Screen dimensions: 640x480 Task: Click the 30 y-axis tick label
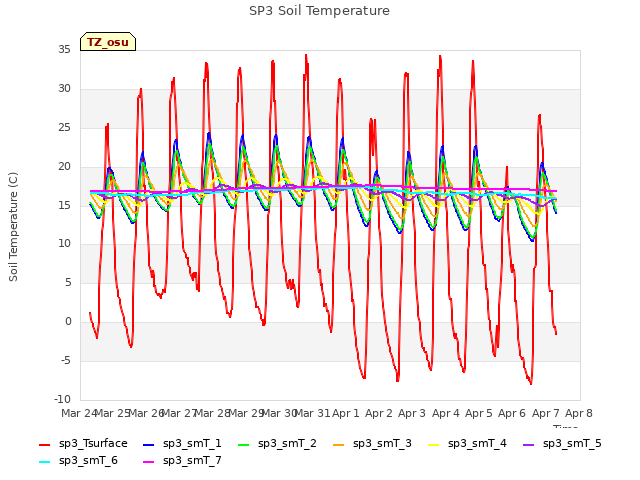point(64,89)
